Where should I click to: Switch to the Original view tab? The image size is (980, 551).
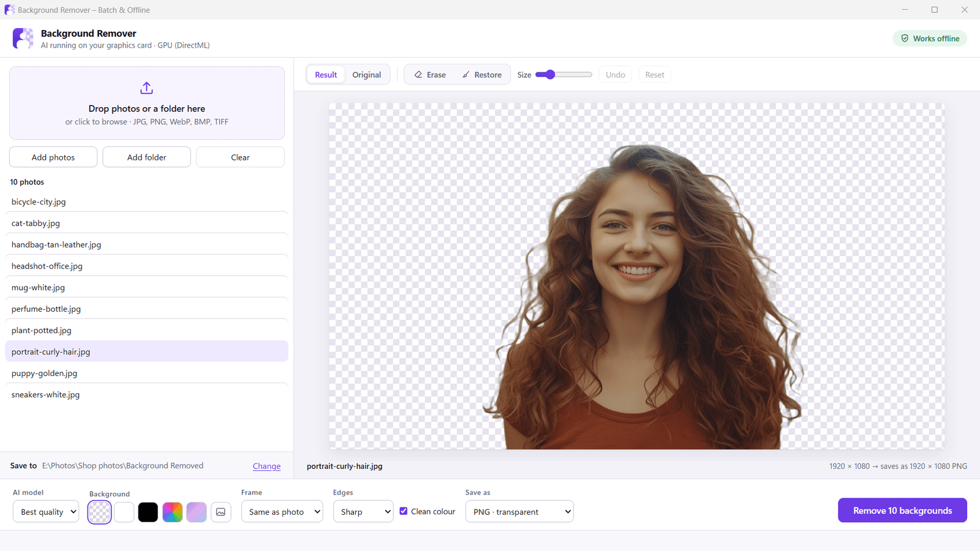pos(366,75)
